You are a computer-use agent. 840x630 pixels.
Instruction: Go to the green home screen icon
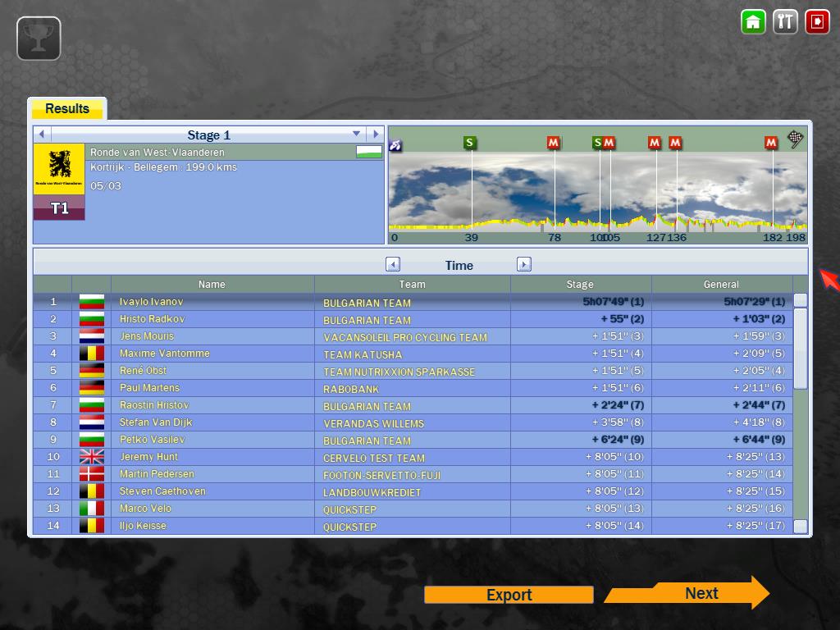coord(753,21)
